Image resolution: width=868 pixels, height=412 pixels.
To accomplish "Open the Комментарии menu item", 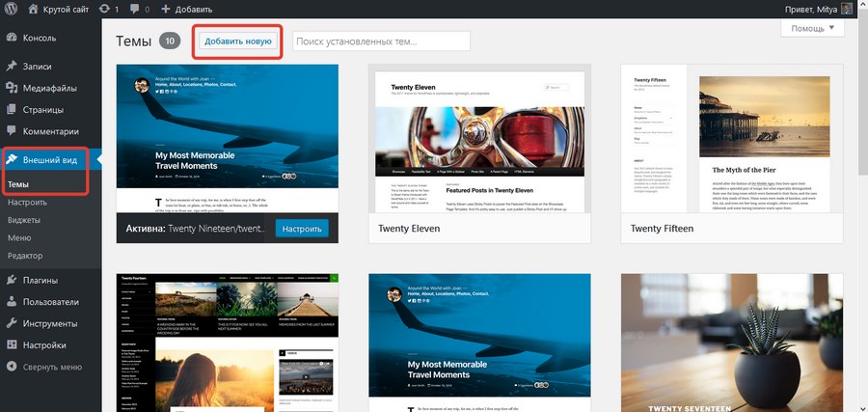I will [x=51, y=131].
